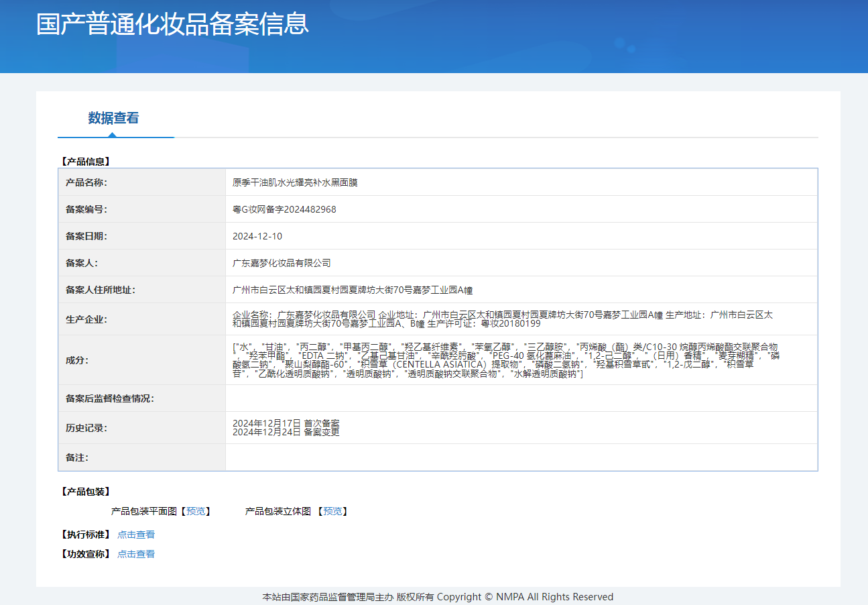Open the 数据查看 tab
Image resolution: width=868 pixels, height=605 pixels.
113,118
